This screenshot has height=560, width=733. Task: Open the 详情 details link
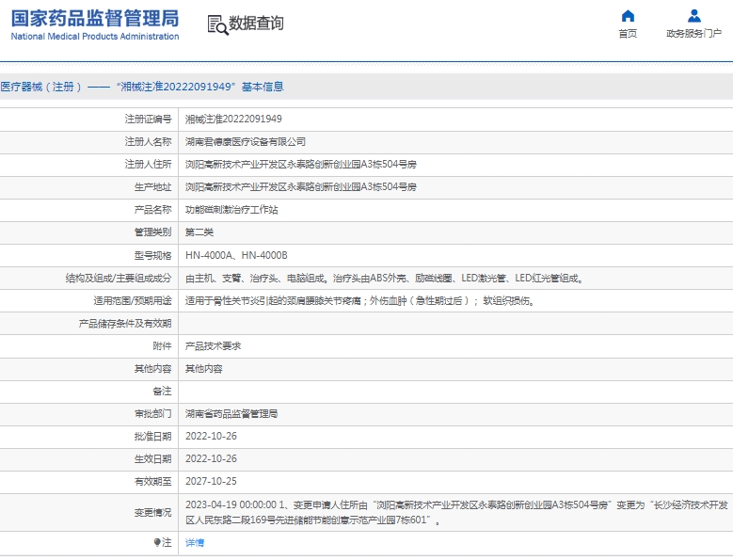coord(195,543)
